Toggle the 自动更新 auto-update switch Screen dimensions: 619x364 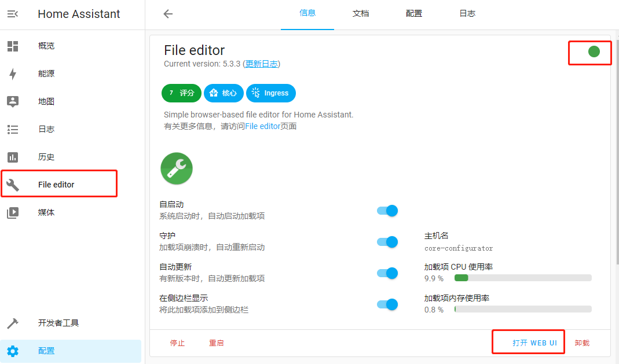point(387,273)
